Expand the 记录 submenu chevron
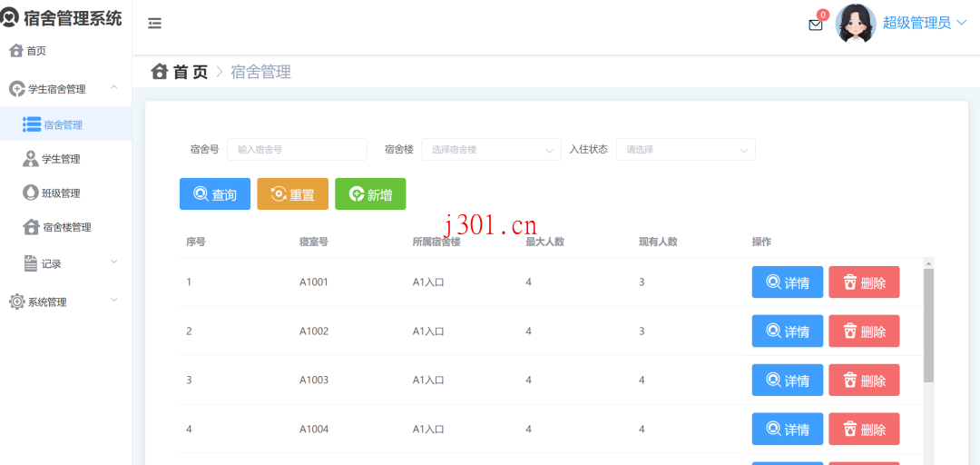Screen dimensions: 980x465 click(x=113, y=261)
